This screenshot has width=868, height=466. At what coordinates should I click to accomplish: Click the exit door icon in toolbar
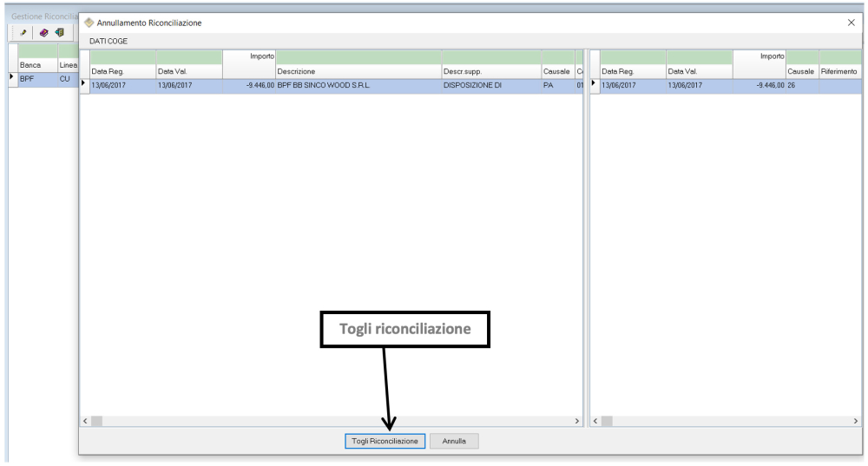pos(60,33)
